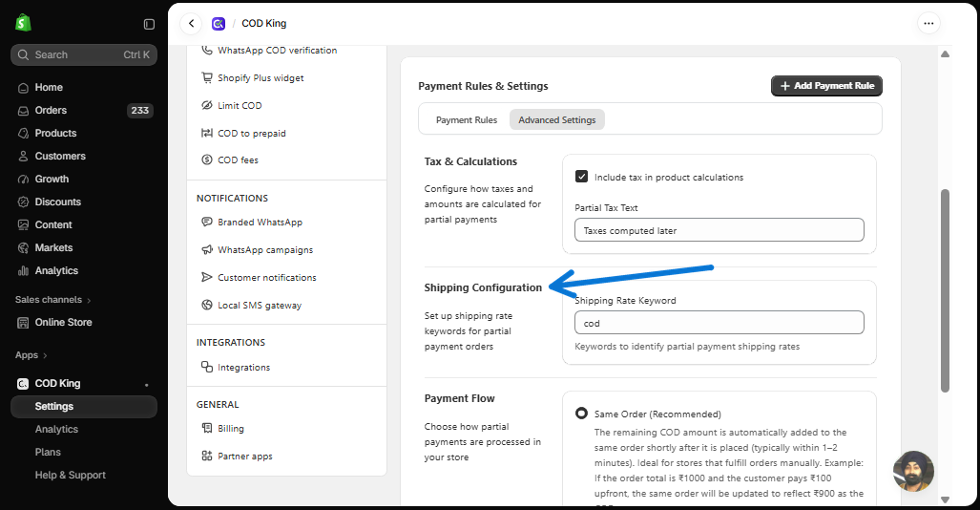
Task: Click the Partner apps grid icon
Action: [207, 456]
